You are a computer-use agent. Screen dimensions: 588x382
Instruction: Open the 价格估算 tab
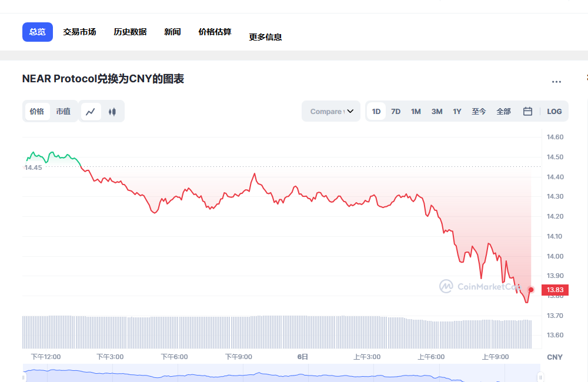tap(214, 32)
